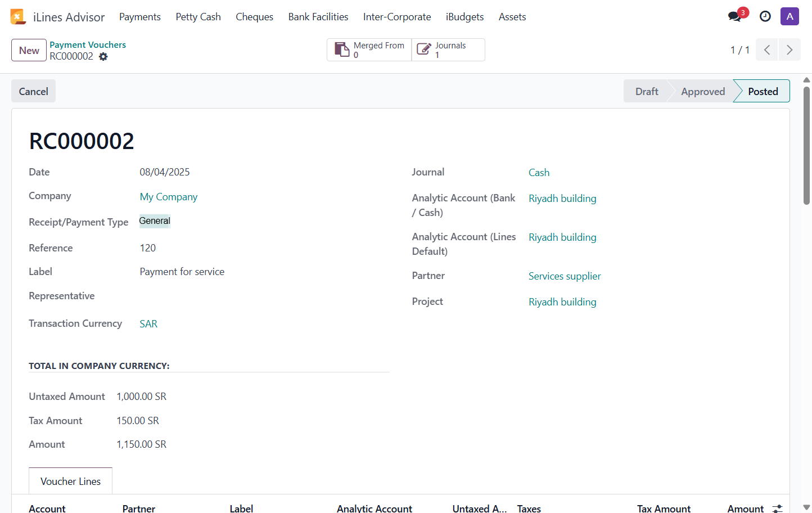Click the General receipt/payment type value

[155, 221]
